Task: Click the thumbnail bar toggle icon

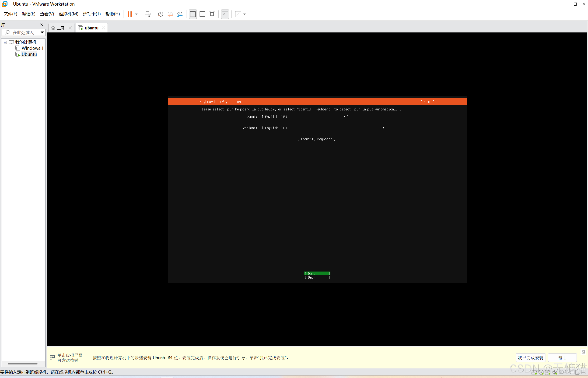Action: pos(202,14)
